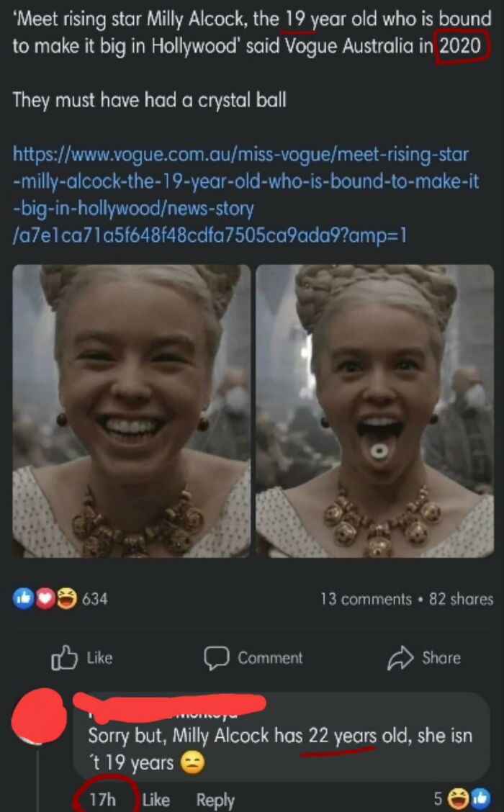Open the left smiling photo of Milly Alcock

130,410
